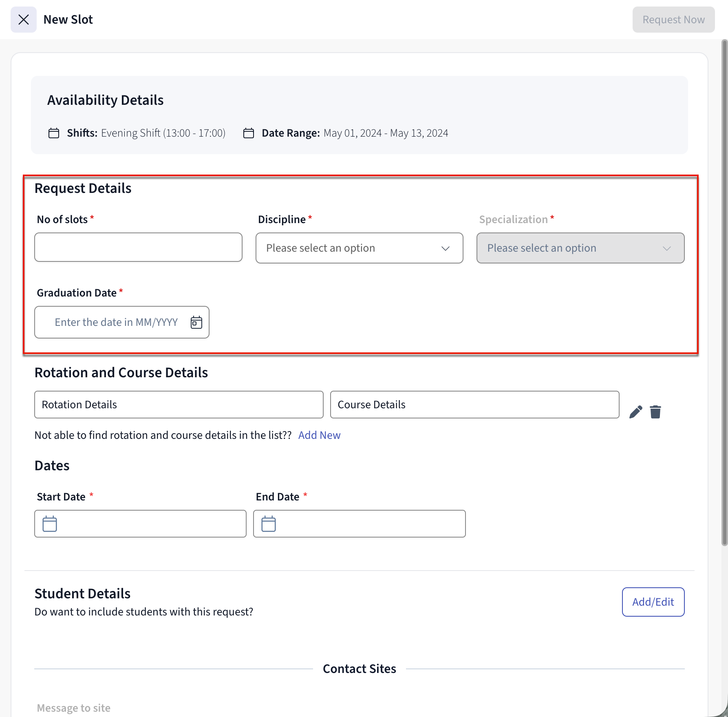Edit rotation row with pencil icon
Image resolution: width=728 pixels, height=717 pixels.
coord(635,412)
